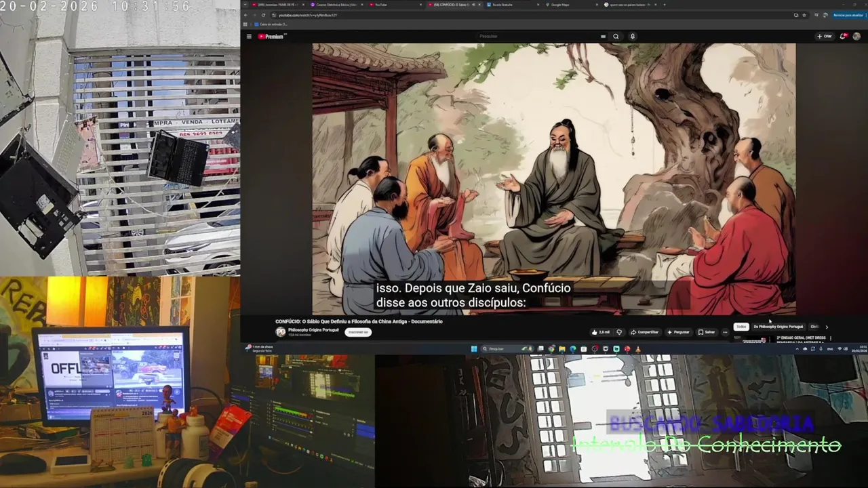Open VLC media player from the taskbar

(x=637, y=349)
